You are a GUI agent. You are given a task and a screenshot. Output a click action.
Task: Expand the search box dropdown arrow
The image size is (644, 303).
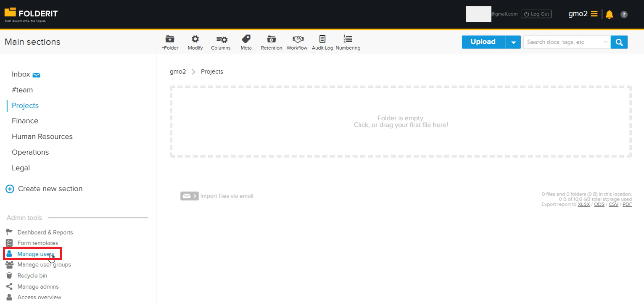[605, 42]
